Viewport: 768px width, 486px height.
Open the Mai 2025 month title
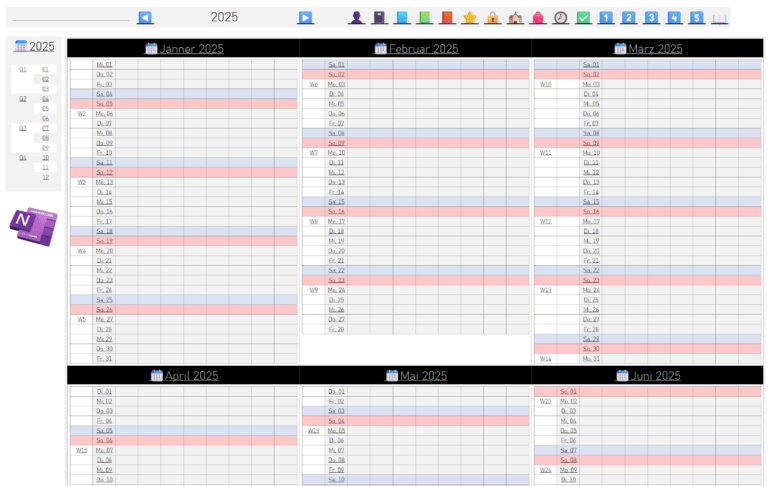[423, 376]
